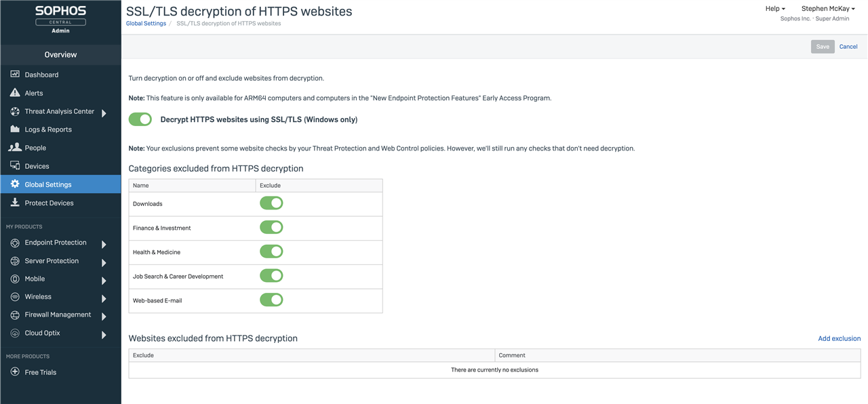Expand Cloud Optix submenu arrow
This screenshot has height=404, width=868.
[104, 335]
